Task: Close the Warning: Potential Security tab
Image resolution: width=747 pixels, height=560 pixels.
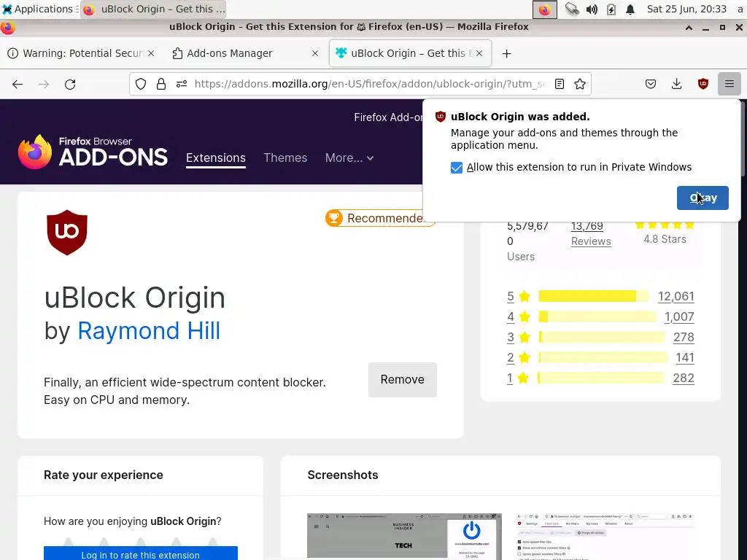Action: pyautogui.click(x=150, y=53)
